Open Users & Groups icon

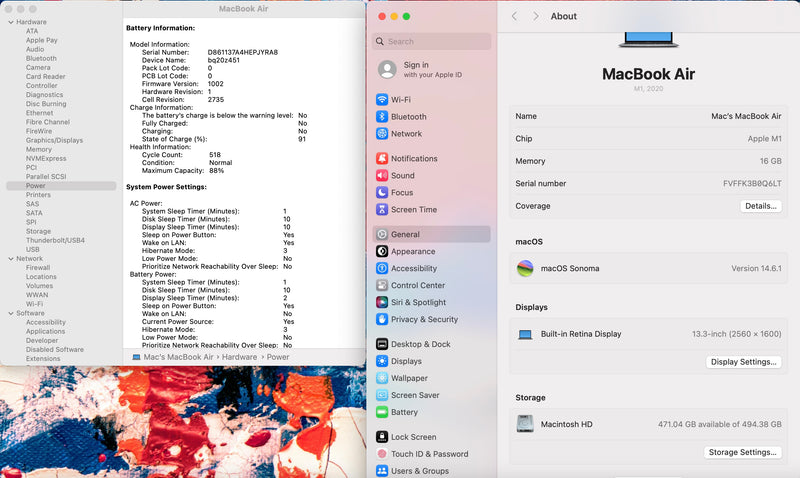tap(382, 471)
